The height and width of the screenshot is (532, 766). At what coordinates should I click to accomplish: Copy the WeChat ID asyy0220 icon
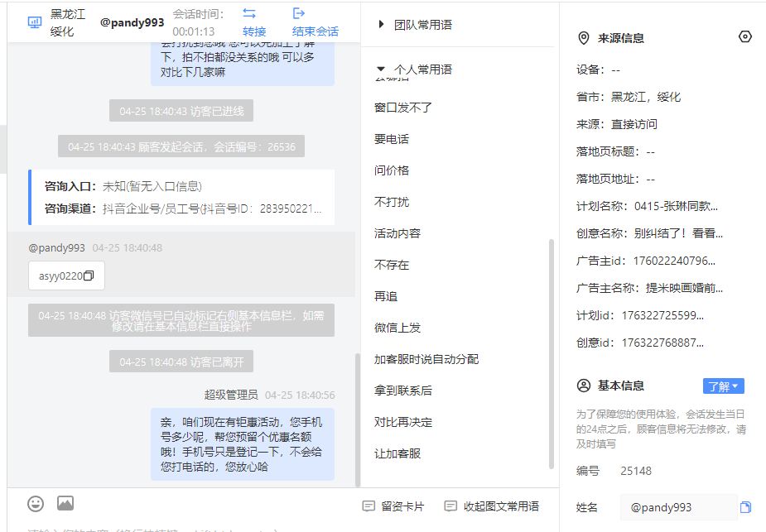point(89,276)
